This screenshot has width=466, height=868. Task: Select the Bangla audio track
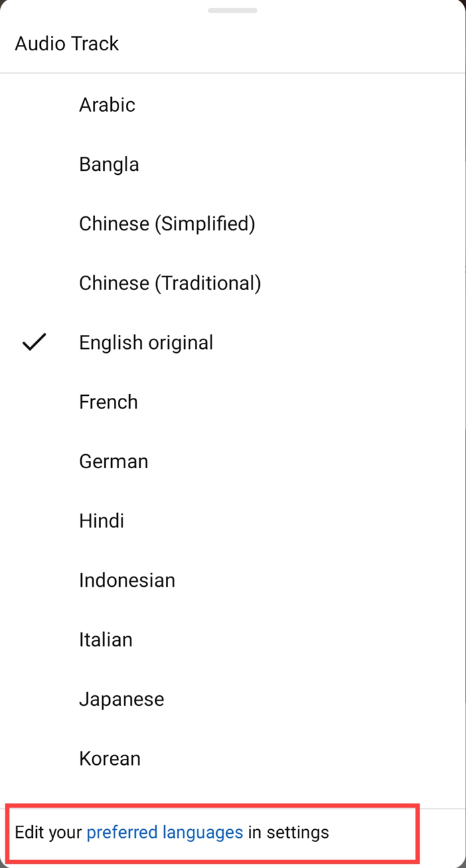pyautogui.click(x=108, y=164)
